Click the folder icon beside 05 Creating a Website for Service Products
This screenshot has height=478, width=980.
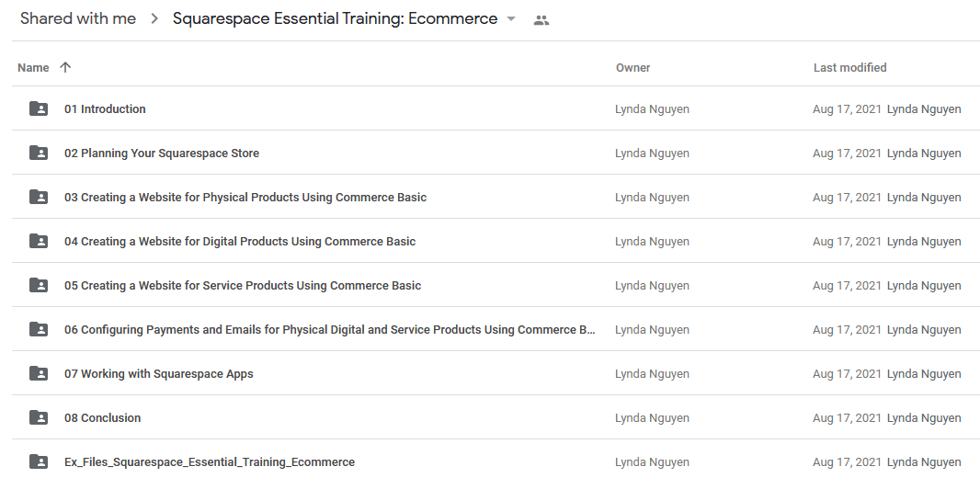tap(38, 286)
